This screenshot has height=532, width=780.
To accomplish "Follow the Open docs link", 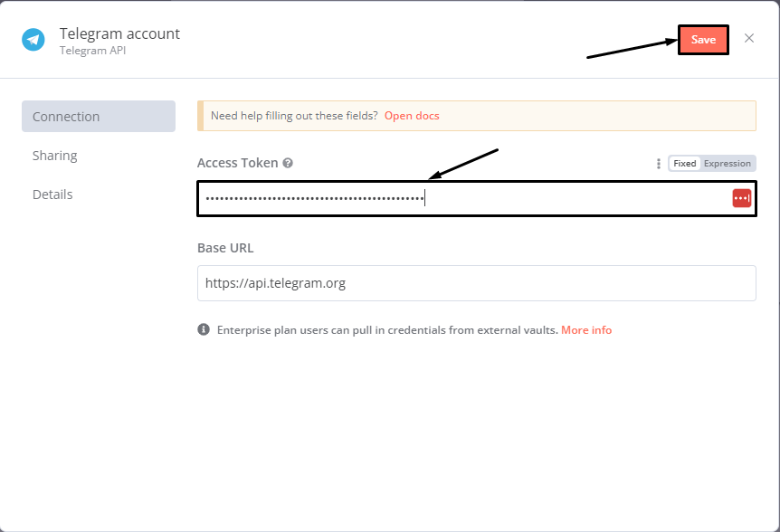I will (x=412, y=116).
